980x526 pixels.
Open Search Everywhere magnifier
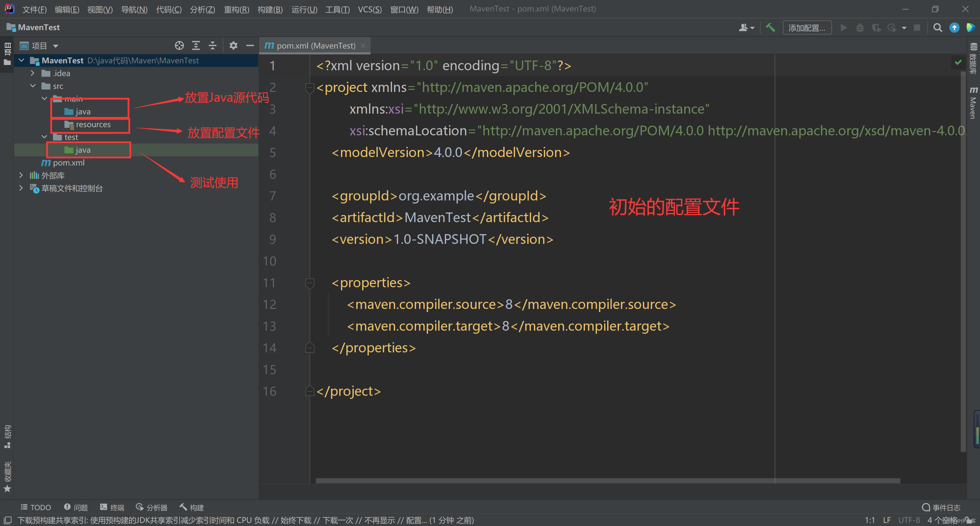pos(938,28)
